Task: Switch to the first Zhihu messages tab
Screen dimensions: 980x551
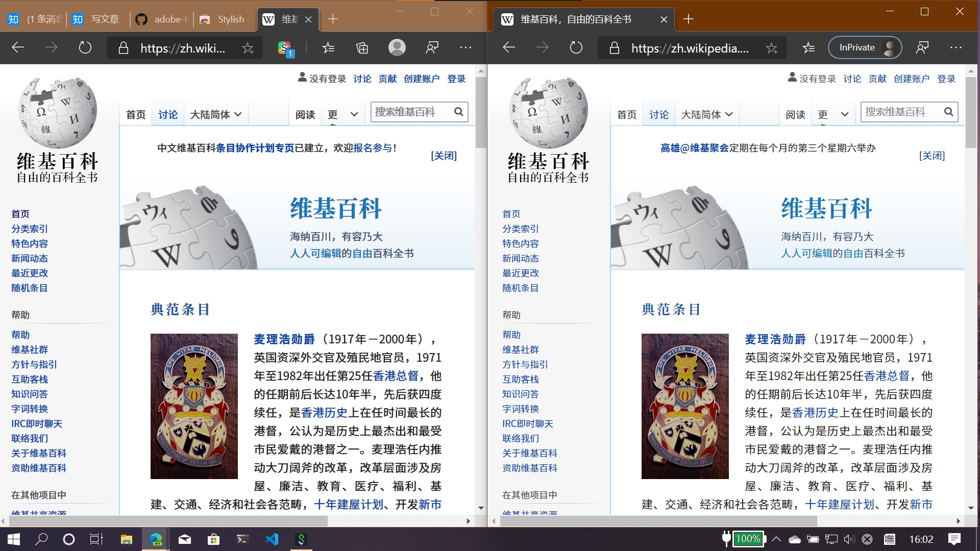Action: pos(35,19)
